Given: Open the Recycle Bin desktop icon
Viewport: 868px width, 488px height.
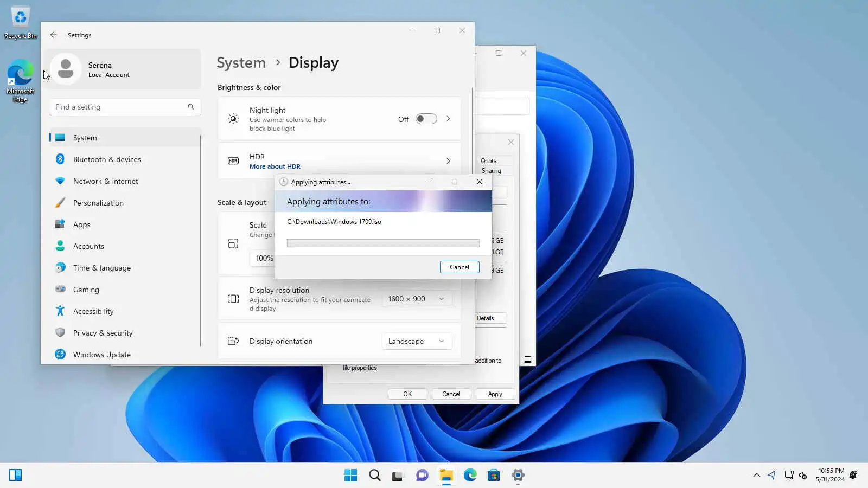Looking at the screenshot, I should (x=21, y=23).
